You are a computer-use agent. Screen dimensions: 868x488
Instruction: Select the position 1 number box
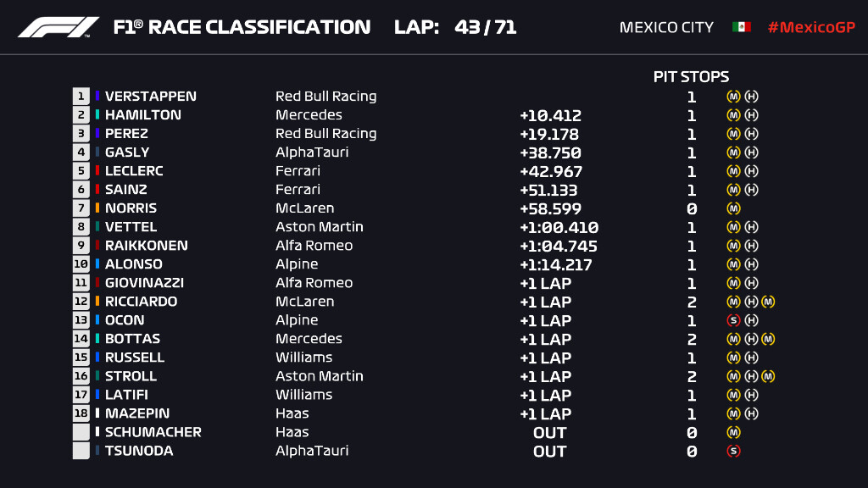81,97
